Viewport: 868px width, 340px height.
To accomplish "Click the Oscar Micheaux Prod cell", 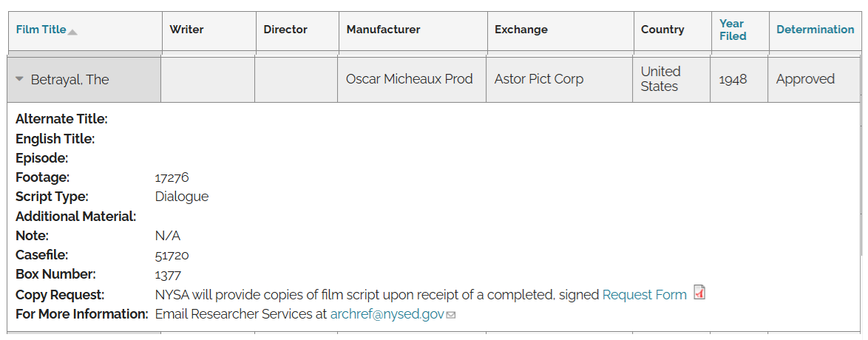I will pos(409,79).
